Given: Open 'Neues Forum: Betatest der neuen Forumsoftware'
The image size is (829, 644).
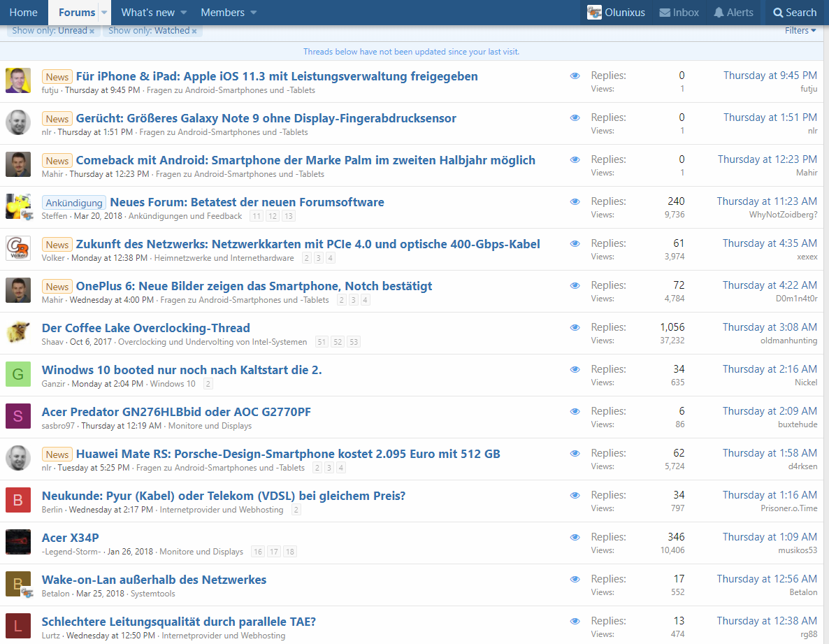Looking at the screenshot, I should point(247,202).
